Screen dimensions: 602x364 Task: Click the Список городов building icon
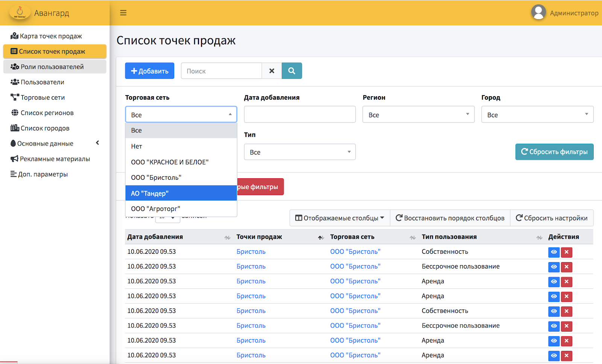[15, 128]
